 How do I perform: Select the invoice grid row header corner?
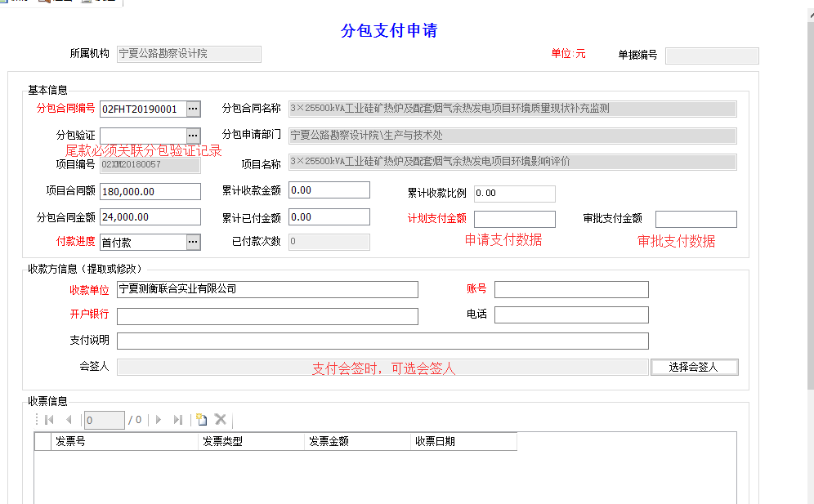pyautogui.click(x=42, y=441)
